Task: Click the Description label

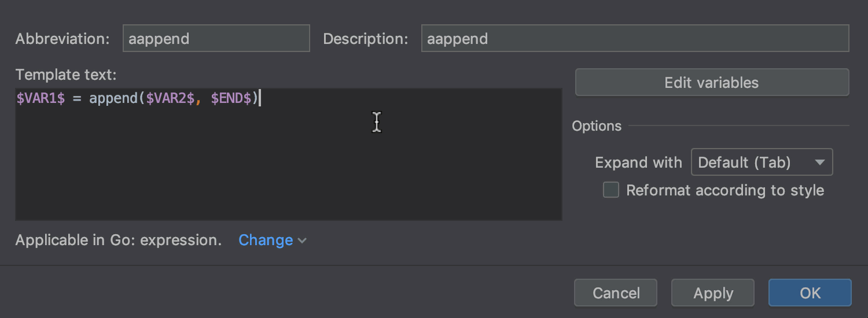Action: tap(365, 39)
